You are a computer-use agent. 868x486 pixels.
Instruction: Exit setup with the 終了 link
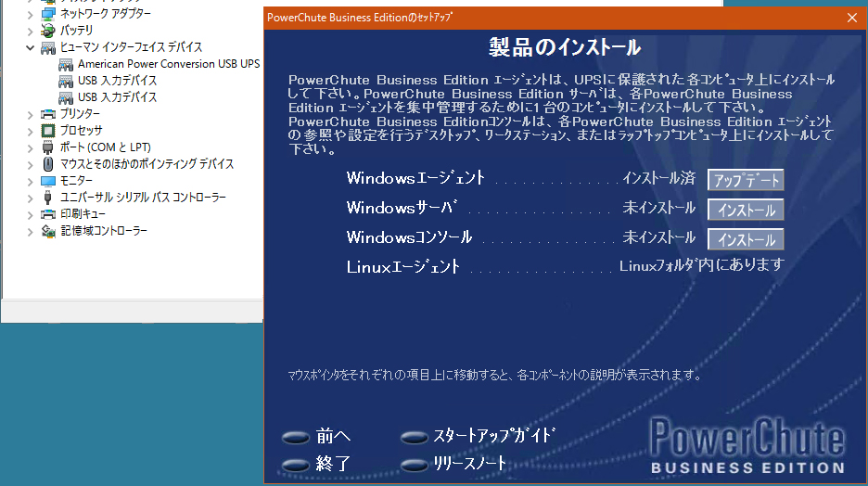point(333,464)
